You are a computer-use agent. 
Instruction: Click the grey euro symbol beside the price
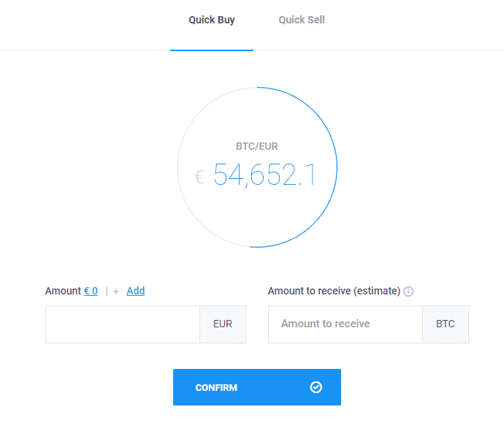point(199,177)
